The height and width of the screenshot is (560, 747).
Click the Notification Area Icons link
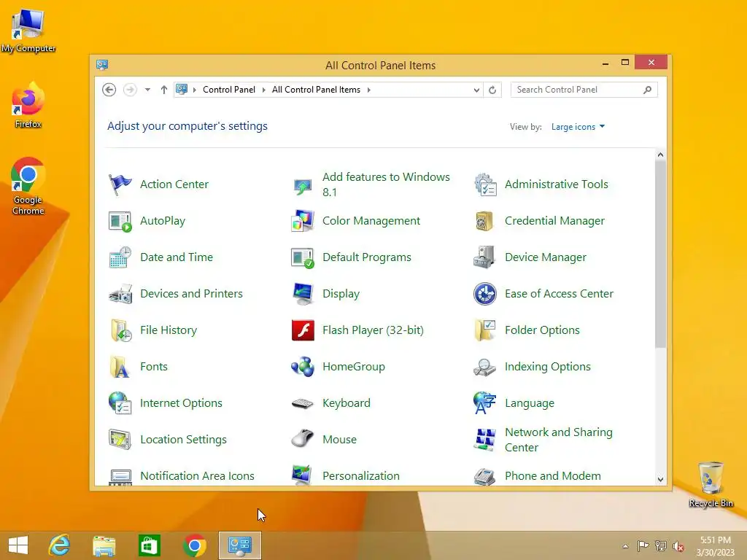tap(197, 475)
